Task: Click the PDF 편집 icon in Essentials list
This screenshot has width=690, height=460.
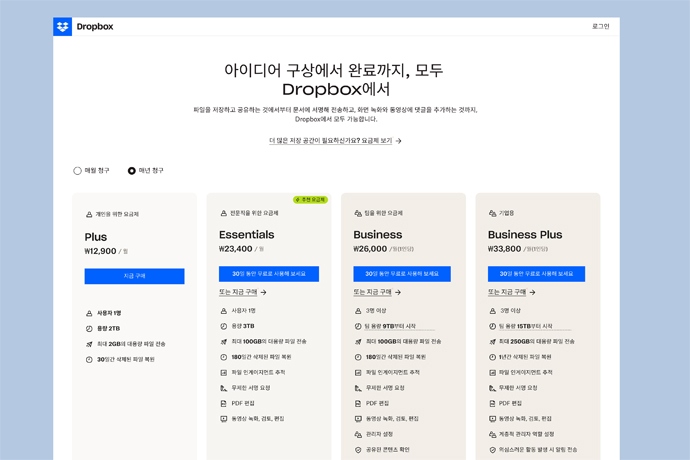Action: pyautogui.click(x=223, y=403)
